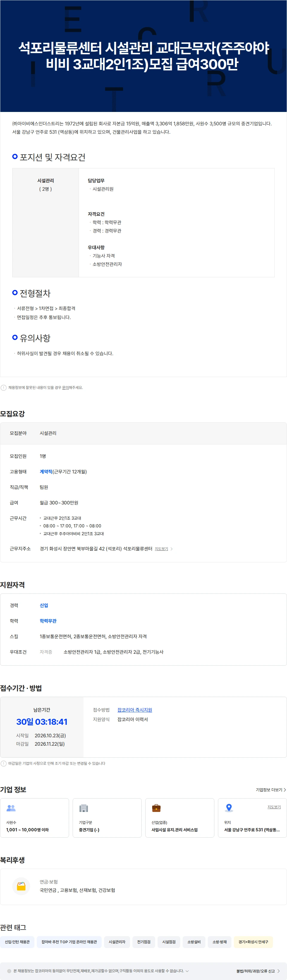Image resolution: width=287 pixels, height=980 pixels.
Task: Click the 학력무관 education value
Action: tap(48, 621)
